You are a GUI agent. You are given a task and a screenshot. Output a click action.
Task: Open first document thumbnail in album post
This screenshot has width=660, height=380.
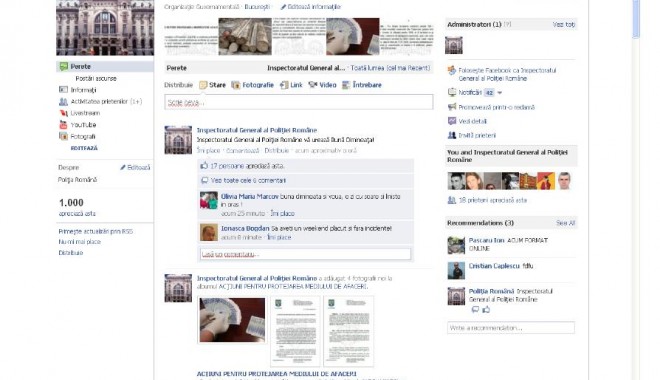(x=295, y=331)
